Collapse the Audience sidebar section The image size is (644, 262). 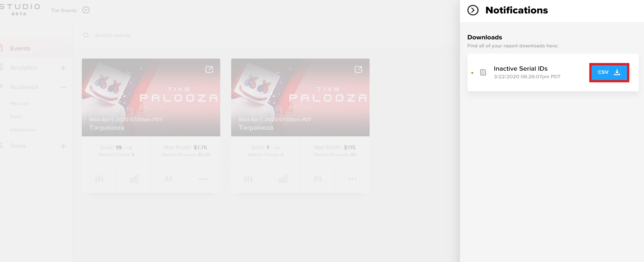[63, 87]
